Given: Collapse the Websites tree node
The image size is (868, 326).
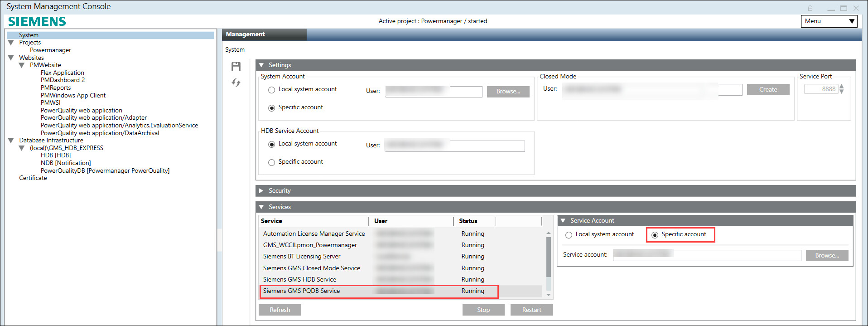Looking at the screenshot, I should coord(11,58).
